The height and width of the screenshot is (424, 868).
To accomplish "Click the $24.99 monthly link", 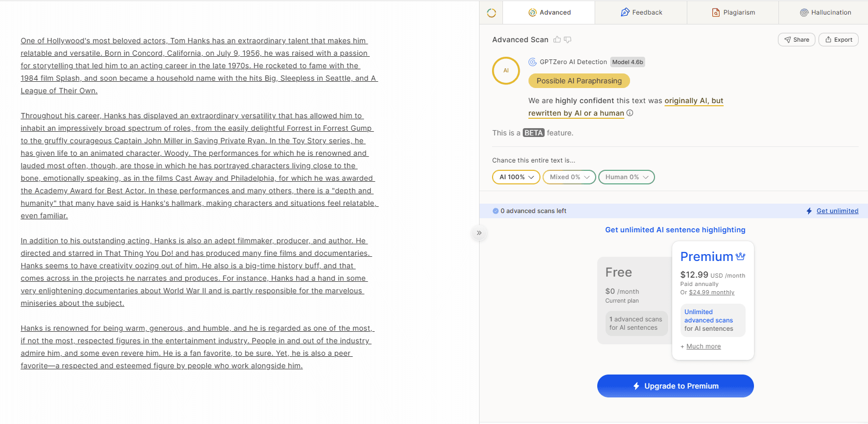I will click(711, 292).
